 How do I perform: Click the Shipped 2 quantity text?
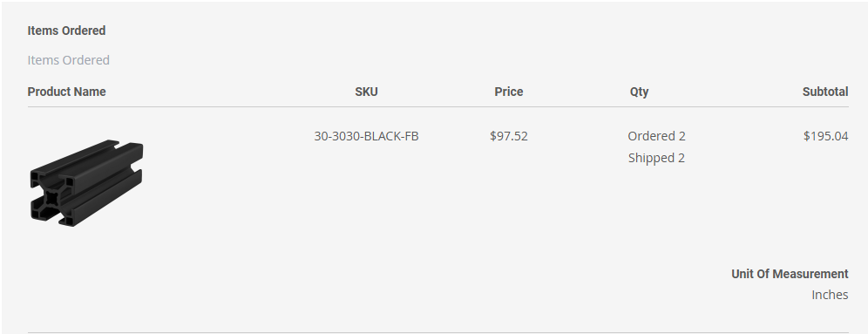point(656,158)
